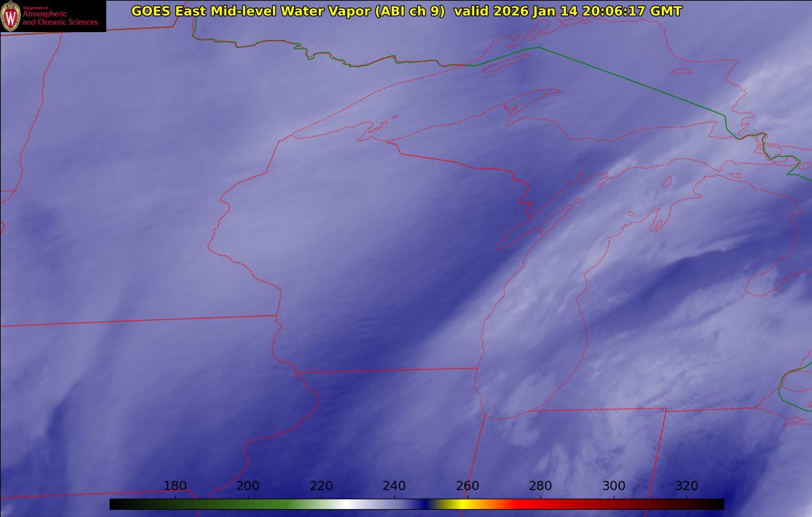Click the 'valid 2026 Jan 14 20:06:17 GMT' timestamp
812x517 pixels.
tap(568, 11)
